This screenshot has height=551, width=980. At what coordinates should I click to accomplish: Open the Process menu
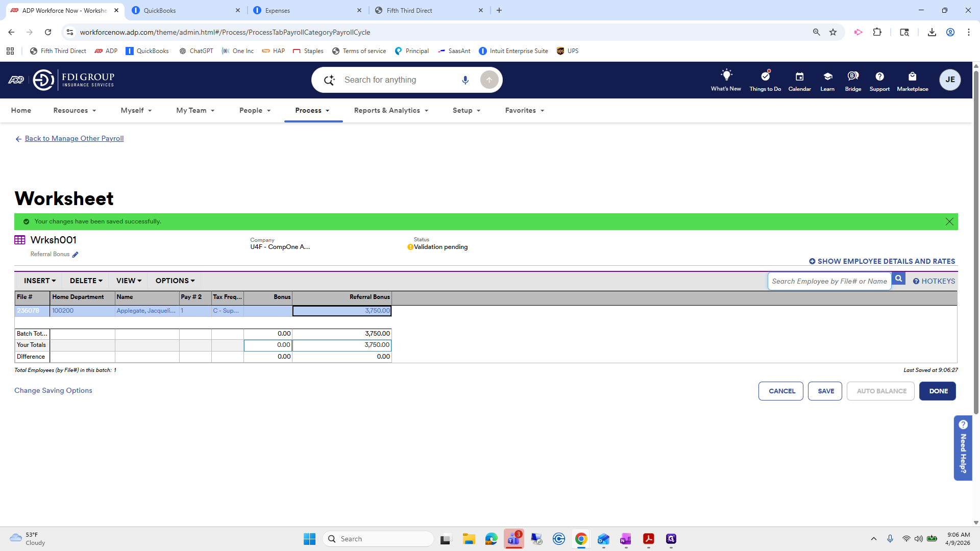coord(312,110)
